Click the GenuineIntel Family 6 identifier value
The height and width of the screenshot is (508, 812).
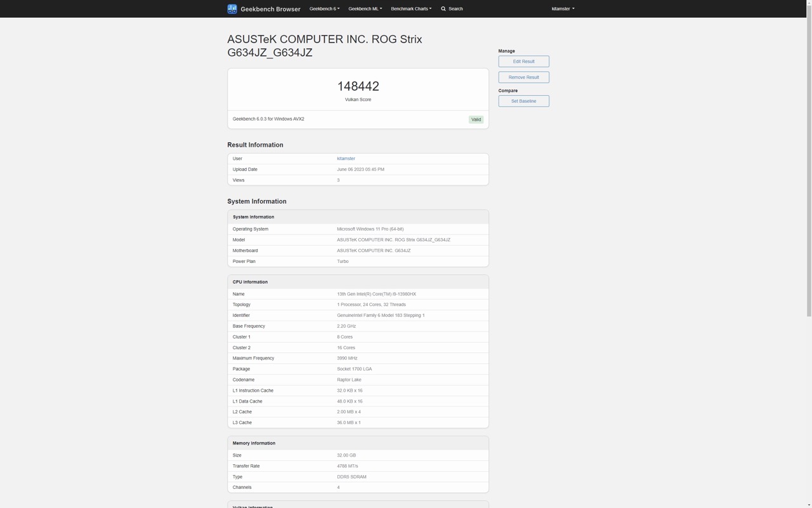point(381,316)
